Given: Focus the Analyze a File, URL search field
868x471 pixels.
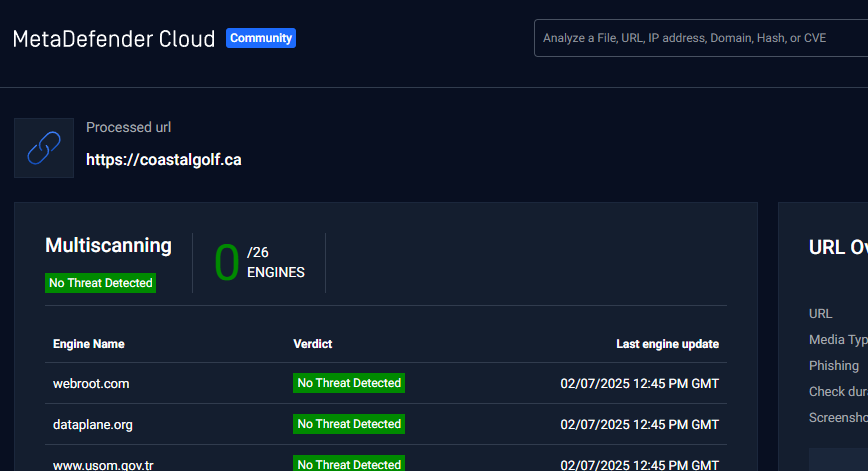Looking at the screenshot, I should [701, 38].
